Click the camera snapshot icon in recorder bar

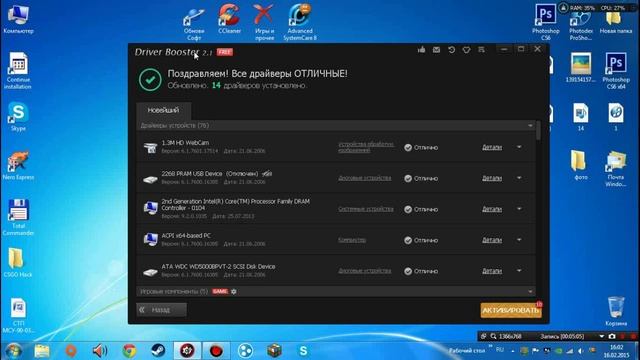612,336
